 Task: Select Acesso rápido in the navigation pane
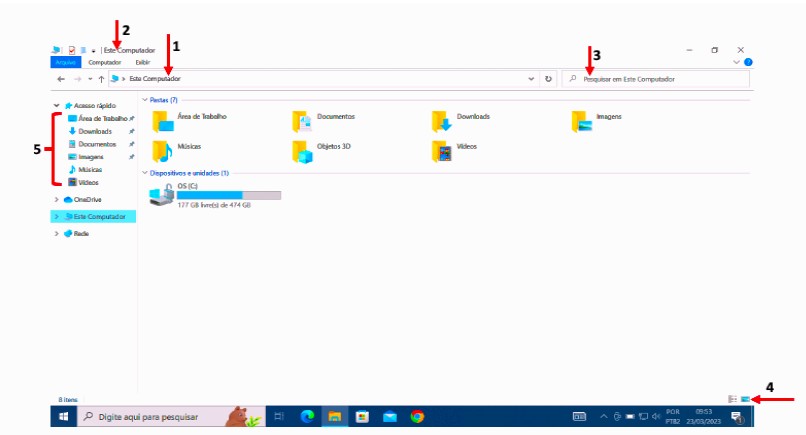[x=95, y=105]
